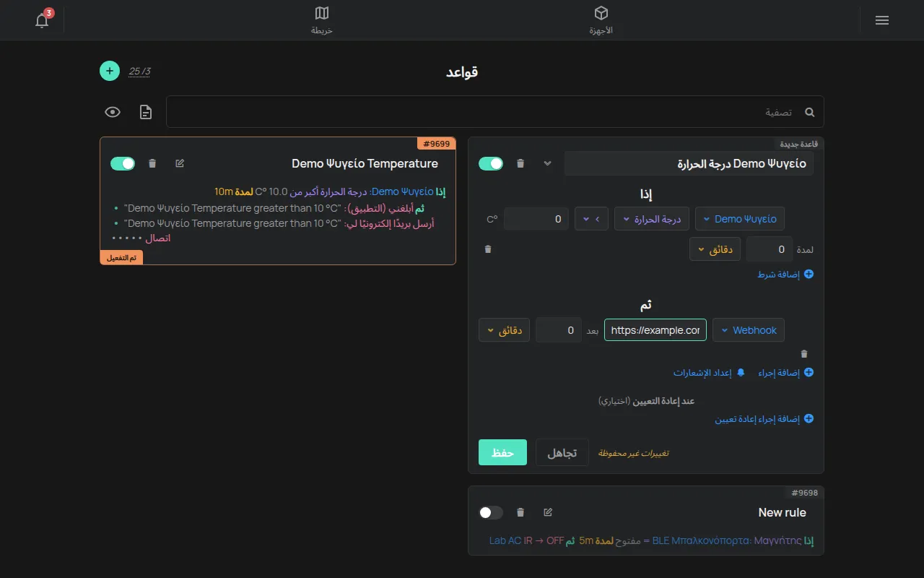This screenshot has width=924, height=578.
Task: Click the rule name input field
Action: [689, 163]
